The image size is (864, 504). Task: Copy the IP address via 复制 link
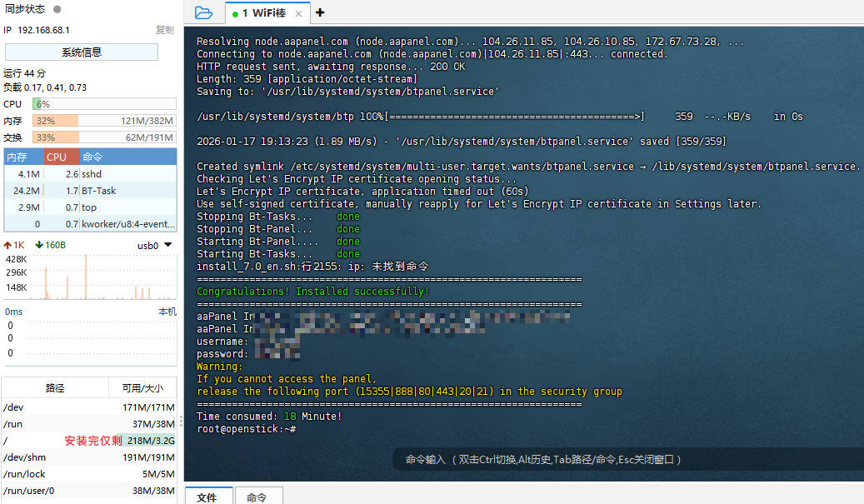tap(165, 30)
